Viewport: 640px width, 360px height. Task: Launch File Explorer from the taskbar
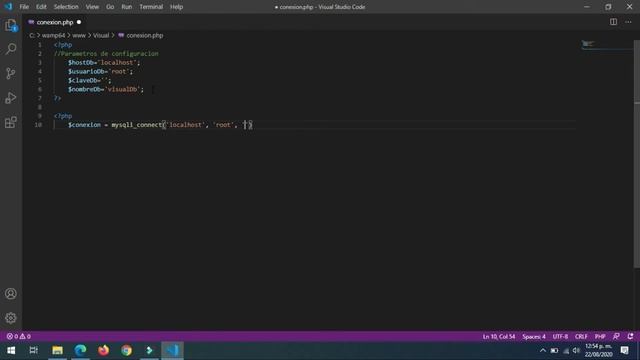(57, 351)
